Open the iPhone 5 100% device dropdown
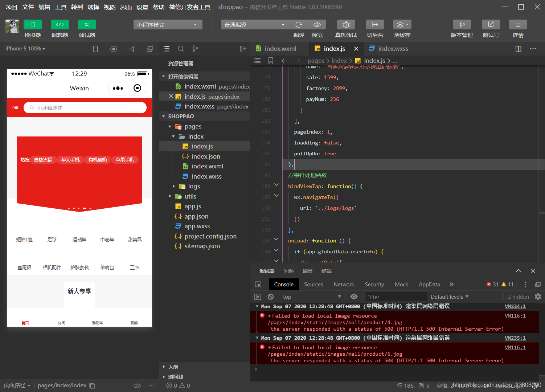Image resolution: width=545 pixels, height=392 pixels. point(25,49)
